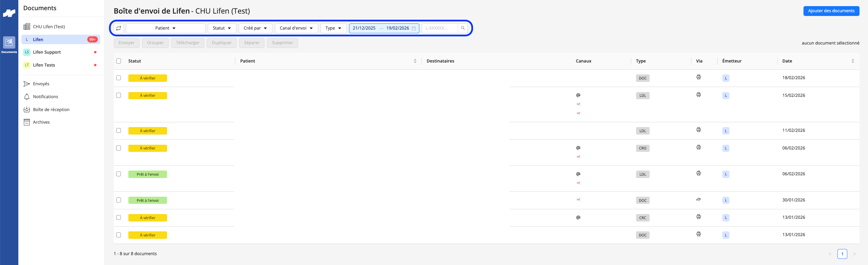Open the Statut filter dropdown
Image resolution: width=868 pixels, height=265 pixels.
(x=222, y=28)
